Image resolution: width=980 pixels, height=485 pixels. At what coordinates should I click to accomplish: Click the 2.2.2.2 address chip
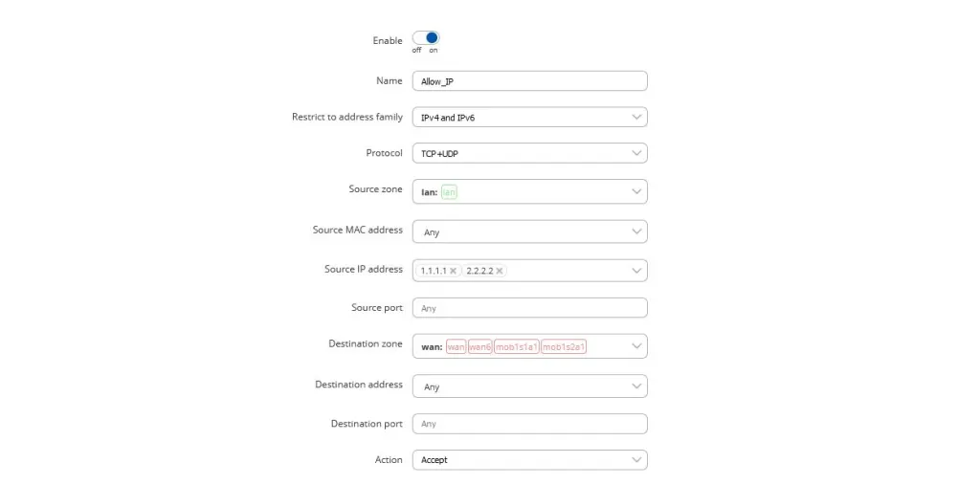coord(484,271)
